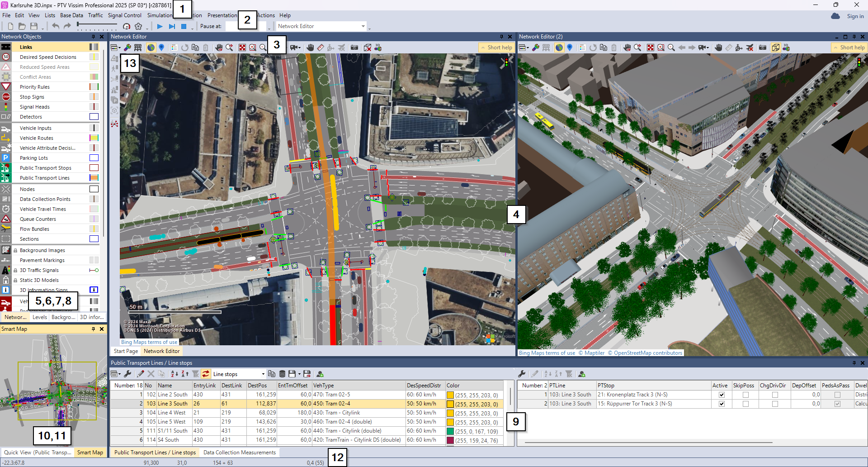
Task: Switch to the Data Collection Measurements tab
Action: point(239,453)
